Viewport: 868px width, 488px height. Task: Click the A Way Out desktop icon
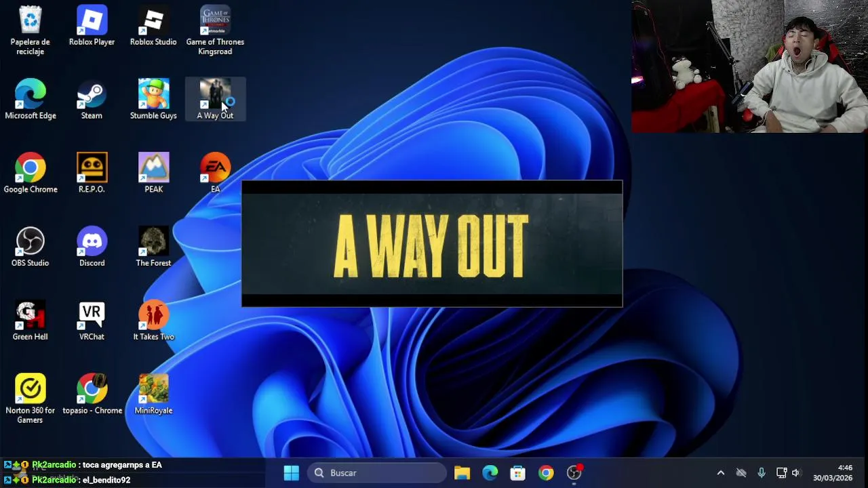click(215, 100)
